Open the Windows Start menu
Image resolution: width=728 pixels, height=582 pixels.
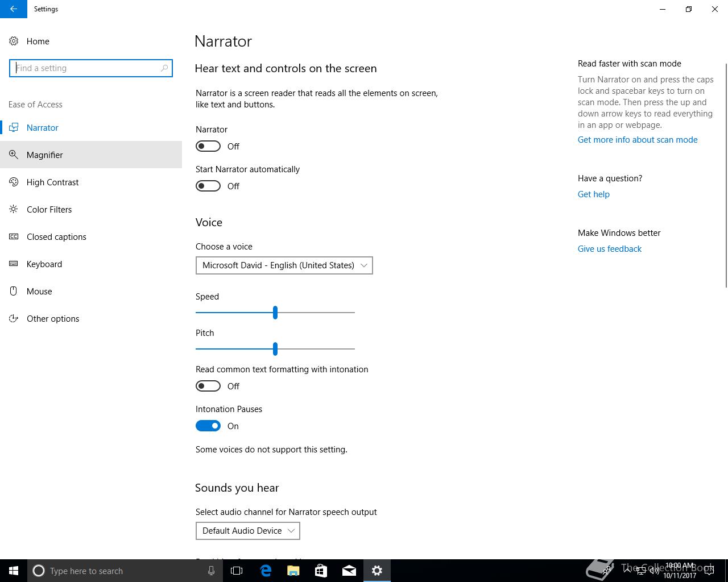[14, 571]
